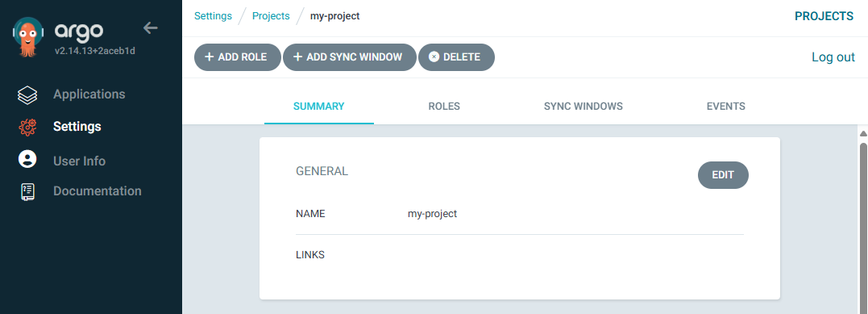The width and height of the screenshot is (868, 314).
Task: Click the Applications layers icon
Action: point(27,95)
